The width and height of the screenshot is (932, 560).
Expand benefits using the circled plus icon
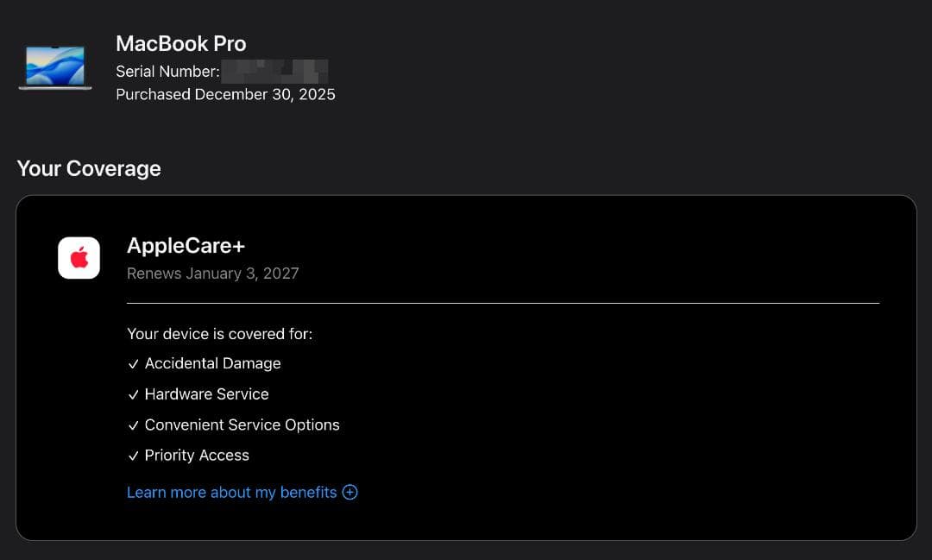coord(350,492)
